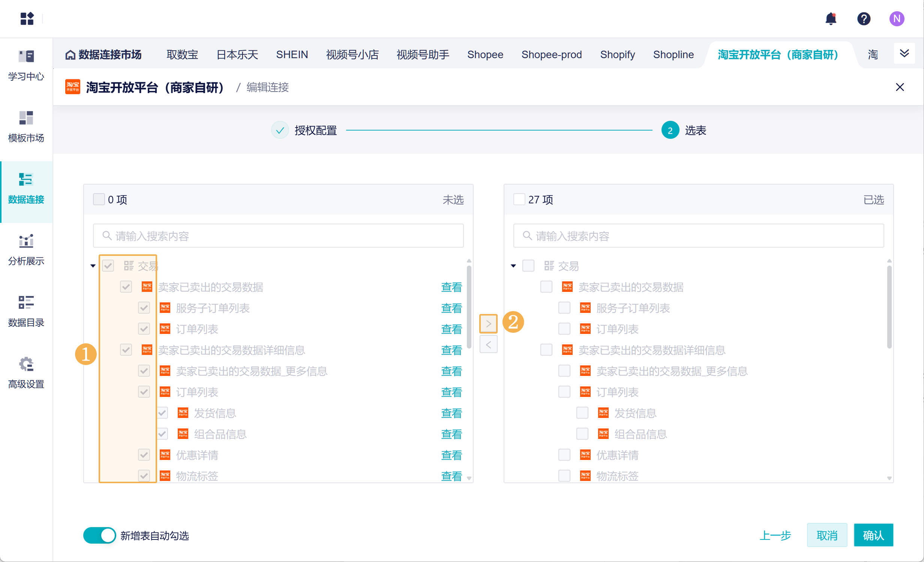Switch to the 视频号小店 tab
Viewport: 924px width, 562px height.
click(352, 55)
